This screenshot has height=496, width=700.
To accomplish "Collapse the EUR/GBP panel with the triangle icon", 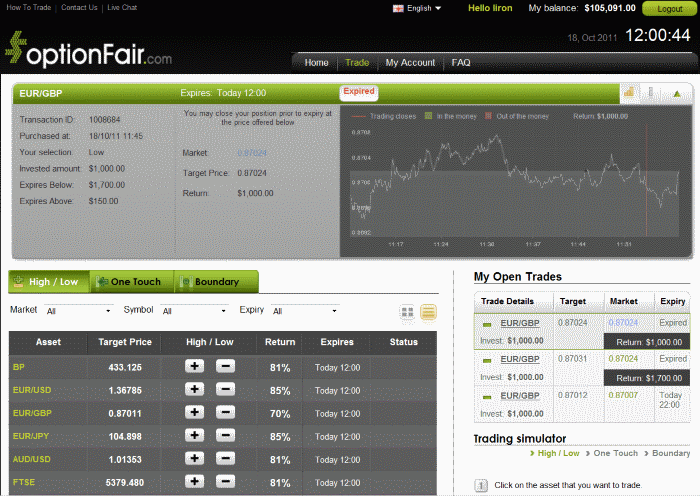I will (677, 94).
